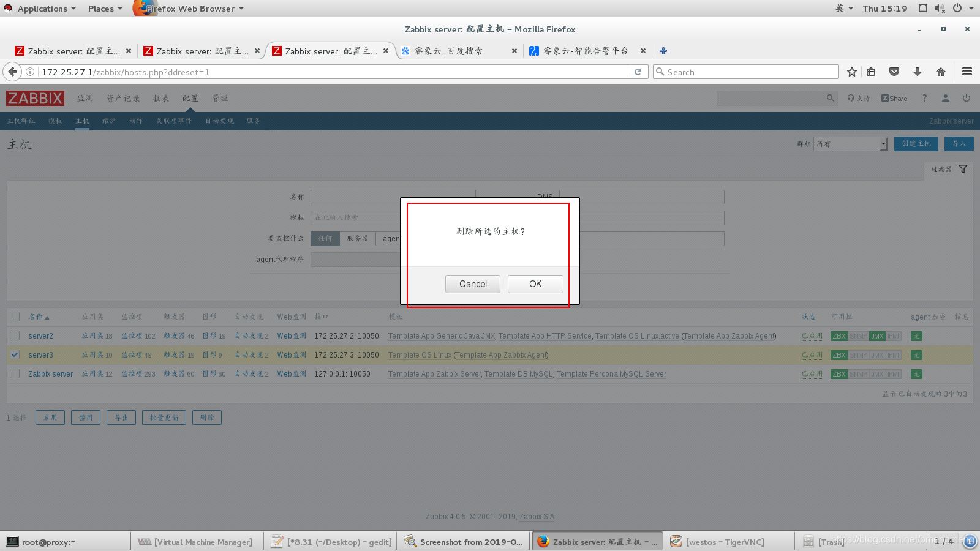Click the ZABBIX logo
The image size is (980, 551).
35,98
